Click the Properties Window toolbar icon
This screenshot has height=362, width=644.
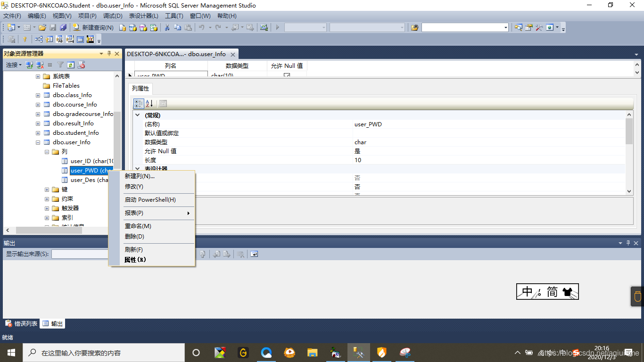[x=528, y=27]
